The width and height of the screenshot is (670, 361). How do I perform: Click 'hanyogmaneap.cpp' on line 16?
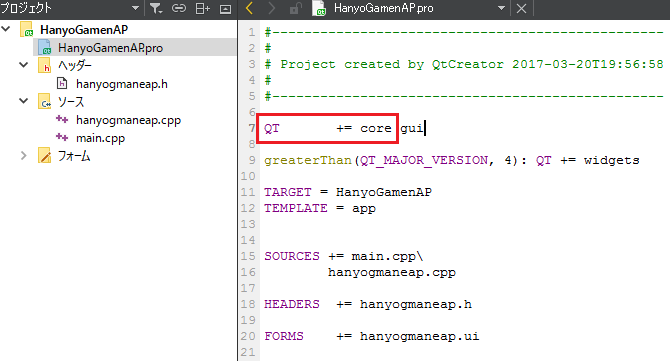click(392, 273)
